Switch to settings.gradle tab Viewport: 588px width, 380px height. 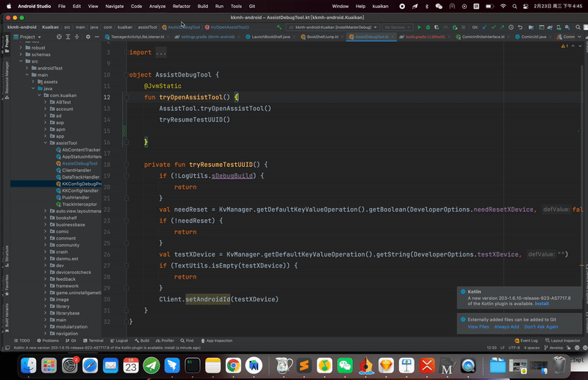pos(207,37)
